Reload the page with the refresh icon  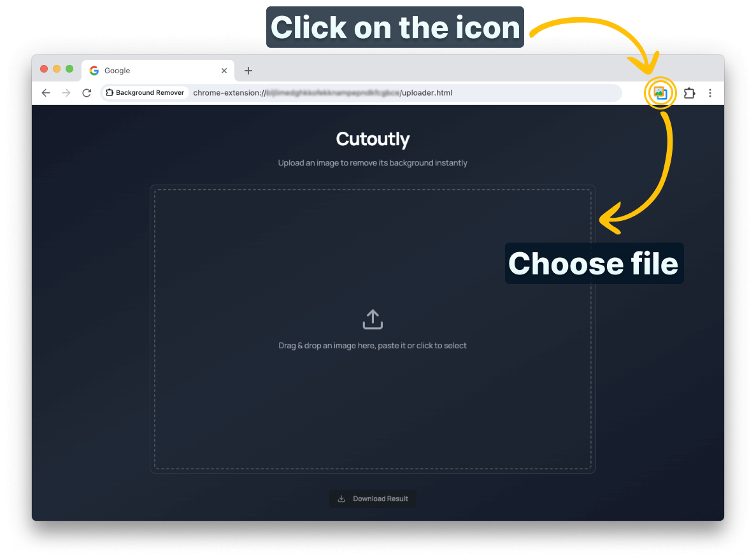(x=87, y=93)
